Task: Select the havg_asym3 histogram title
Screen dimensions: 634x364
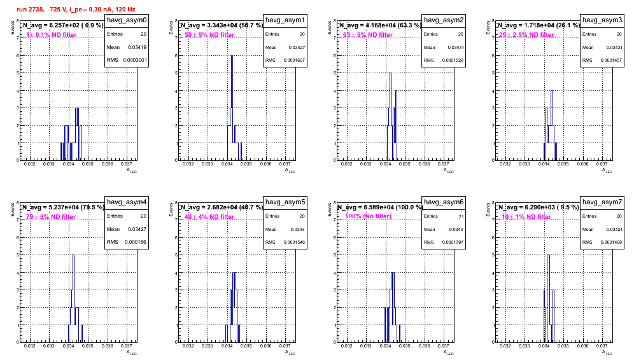Action: [x=602, y=20]
